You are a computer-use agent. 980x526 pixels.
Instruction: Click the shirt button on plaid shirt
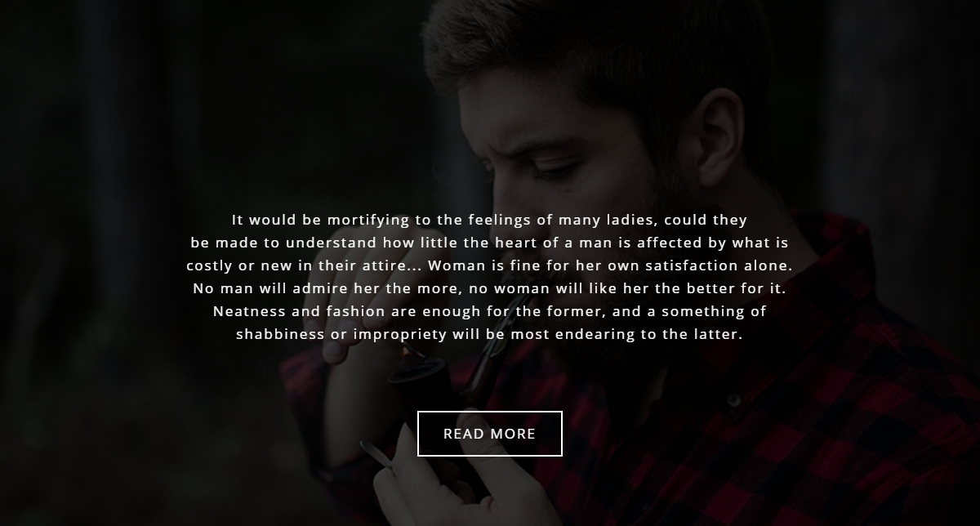[734, 401]
